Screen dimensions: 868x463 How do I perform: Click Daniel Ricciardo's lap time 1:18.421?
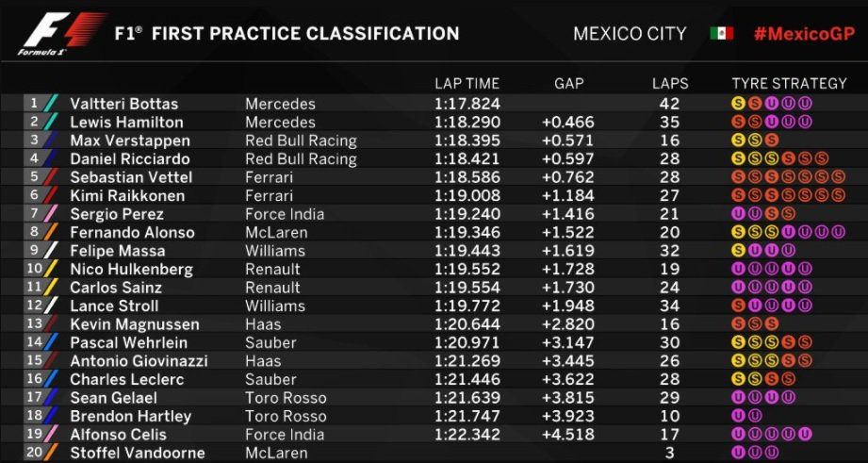tap(467, 159)
